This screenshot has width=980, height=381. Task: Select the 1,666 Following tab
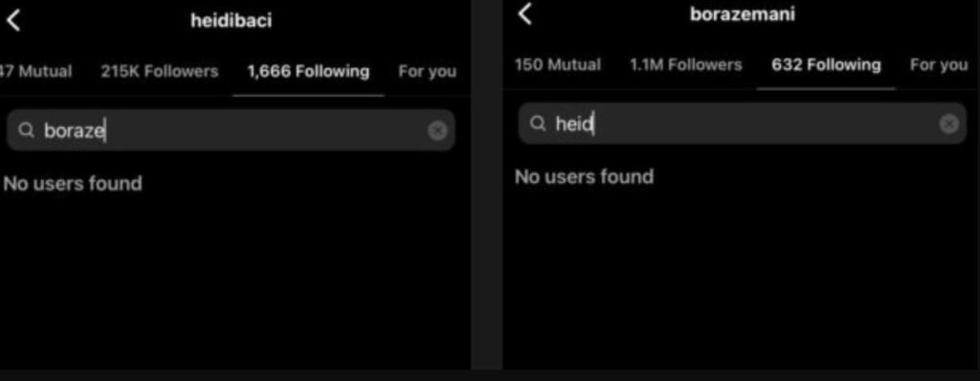pos(308,71)
